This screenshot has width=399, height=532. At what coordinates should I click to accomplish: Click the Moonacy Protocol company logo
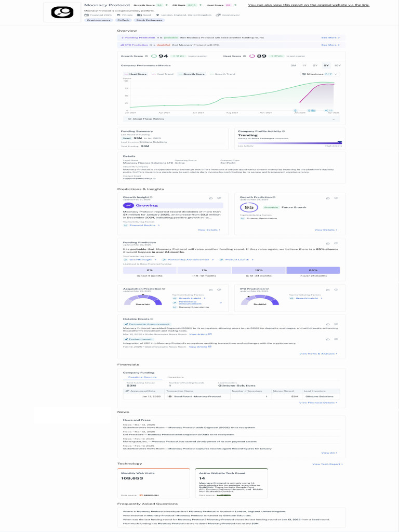pos(62,12)
